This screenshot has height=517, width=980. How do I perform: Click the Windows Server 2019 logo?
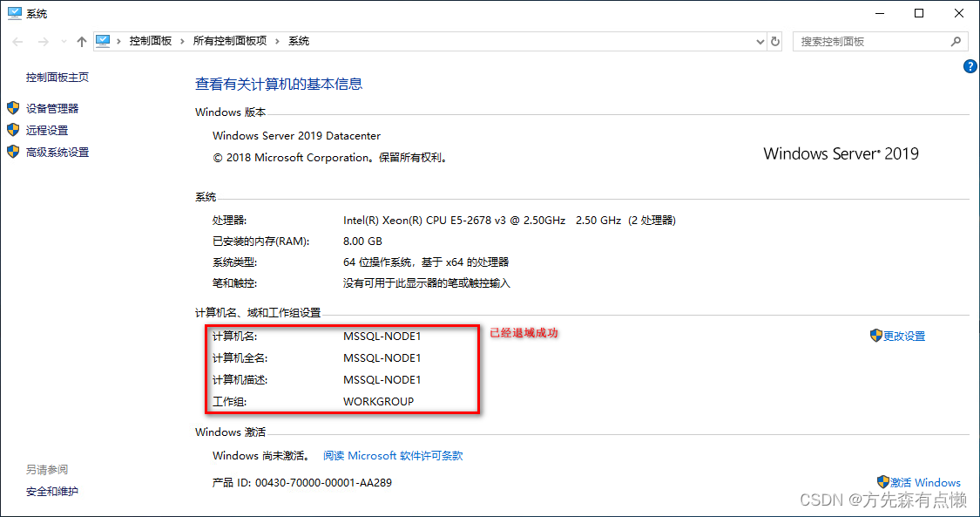pyautogui.click(x=841, y=153)
